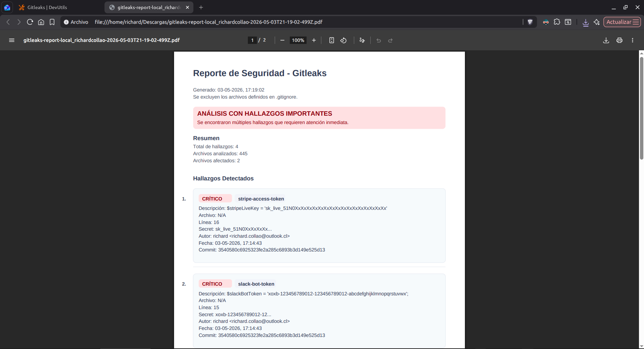644x349 pixels.
Task: Zoom out of the PDF
Action: [x=282, y=40]
